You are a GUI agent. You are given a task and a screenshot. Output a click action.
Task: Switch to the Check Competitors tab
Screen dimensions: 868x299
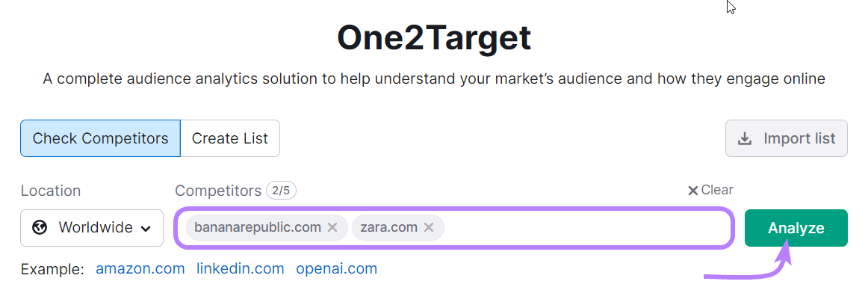[100, 138]
